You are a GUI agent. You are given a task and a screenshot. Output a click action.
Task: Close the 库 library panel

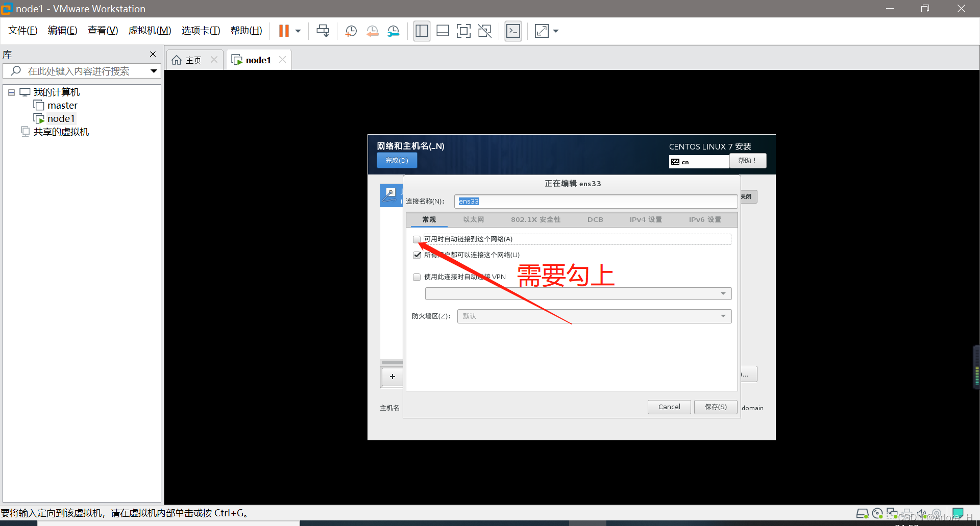coord(153,54)
